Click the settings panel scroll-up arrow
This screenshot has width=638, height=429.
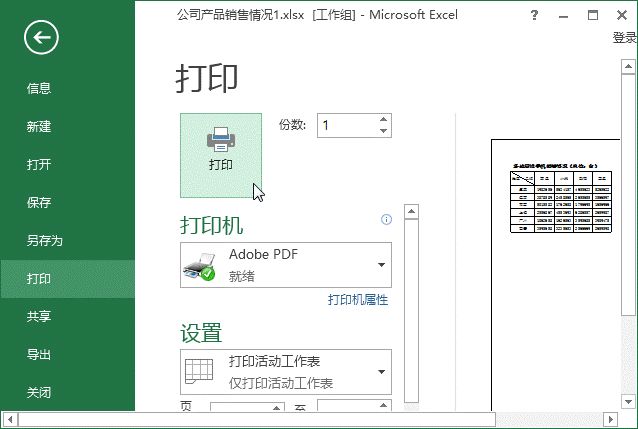[x=411, y=211]
